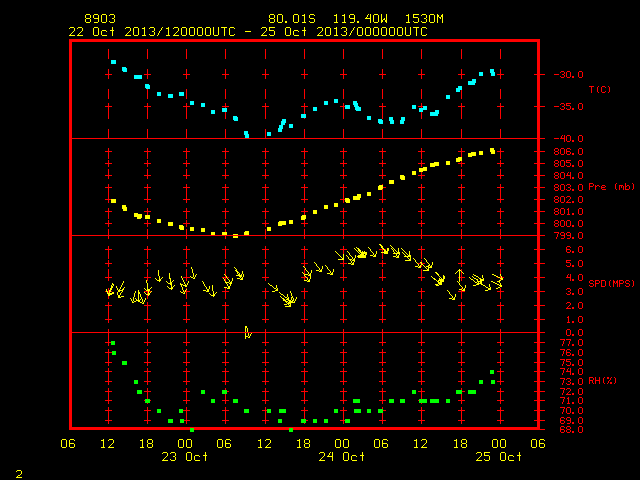Click the SPD(MPS) wind speed label

coord(611,283)
